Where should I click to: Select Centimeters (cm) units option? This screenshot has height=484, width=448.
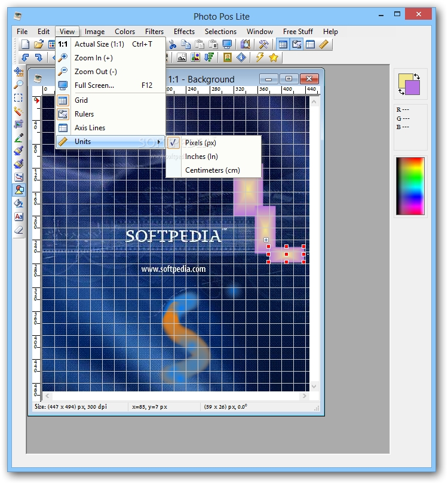click(213, 170)
